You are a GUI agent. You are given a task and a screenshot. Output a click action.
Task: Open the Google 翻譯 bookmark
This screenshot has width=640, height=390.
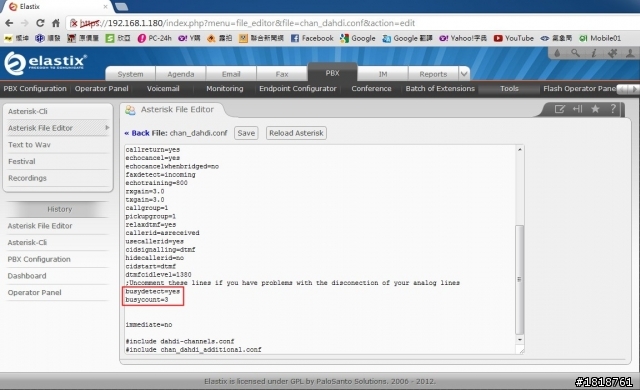407,38
